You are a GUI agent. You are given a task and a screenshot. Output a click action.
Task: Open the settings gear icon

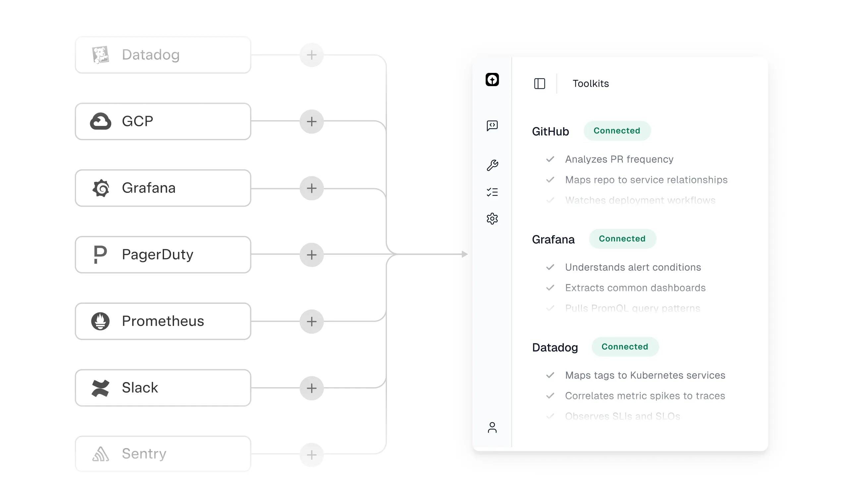[492, 219]
